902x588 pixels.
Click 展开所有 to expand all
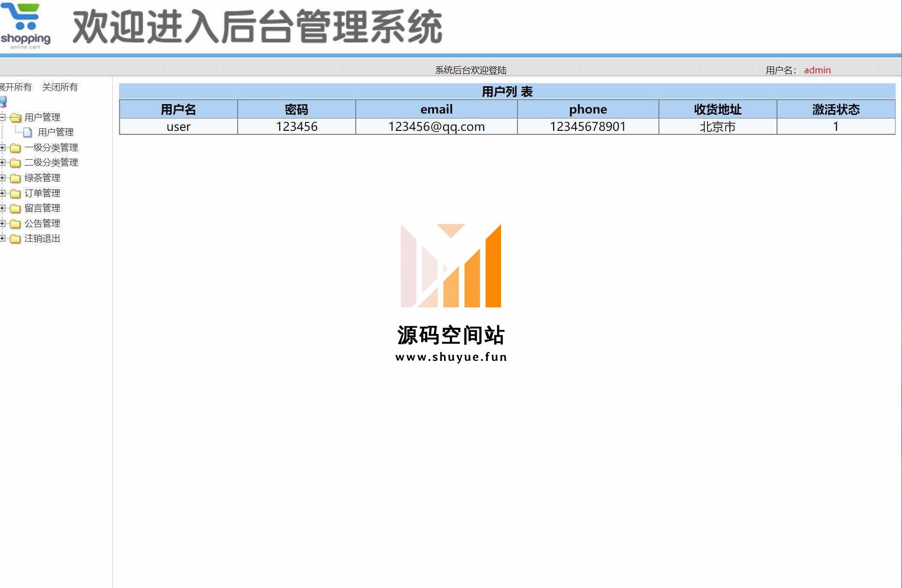[x=16, y=87]
